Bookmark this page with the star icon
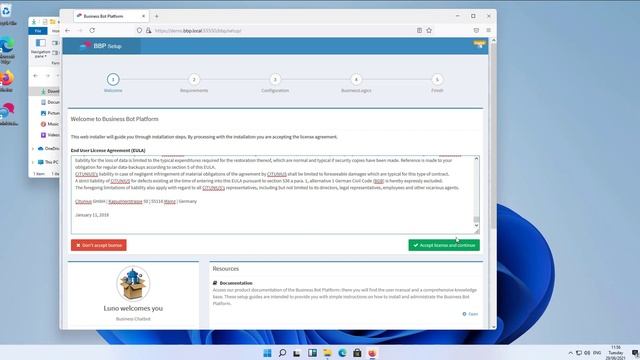Viewport: 640px width, 360px height. click(429, 31)
